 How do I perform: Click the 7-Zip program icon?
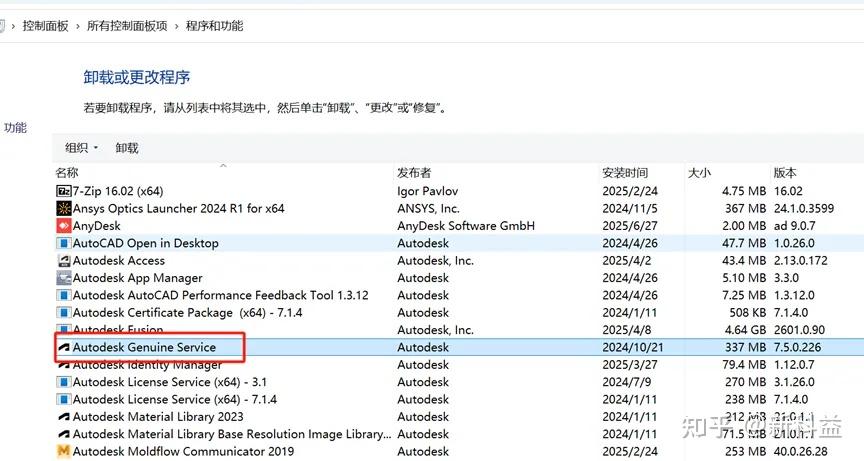(x=64, y=191)
